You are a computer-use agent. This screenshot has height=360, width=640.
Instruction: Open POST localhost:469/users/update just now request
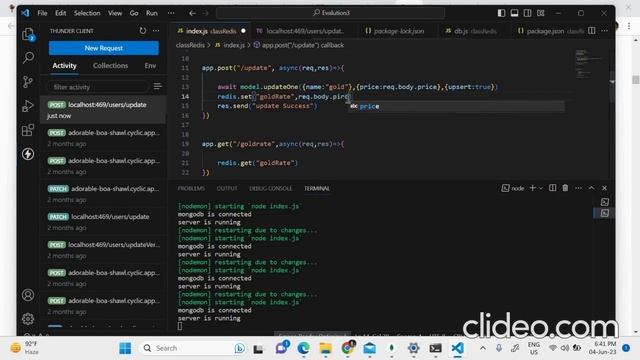[103, 110]
